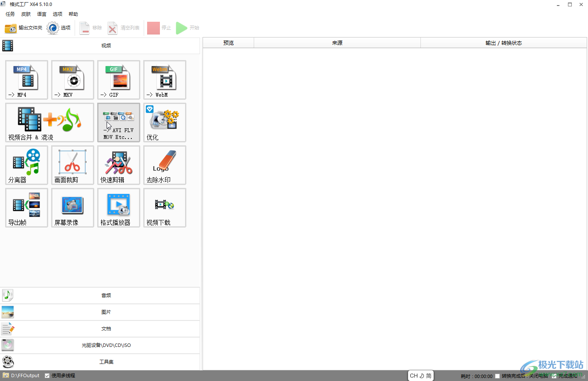Open the screen recorder (屏幕录像)

point(72,208)
